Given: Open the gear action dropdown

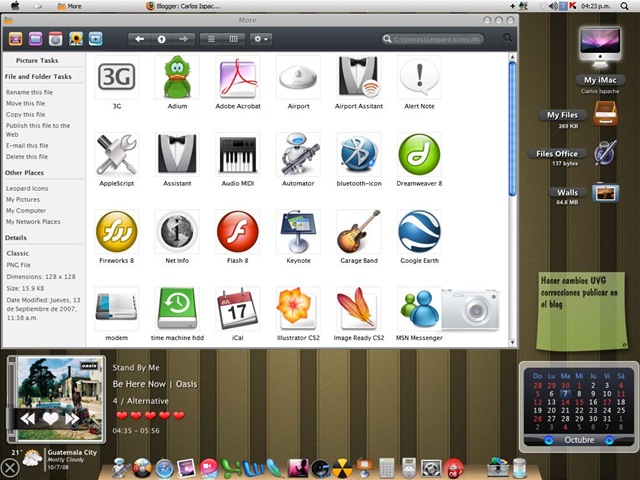Looking at the screenshot, I should point(261,39).
